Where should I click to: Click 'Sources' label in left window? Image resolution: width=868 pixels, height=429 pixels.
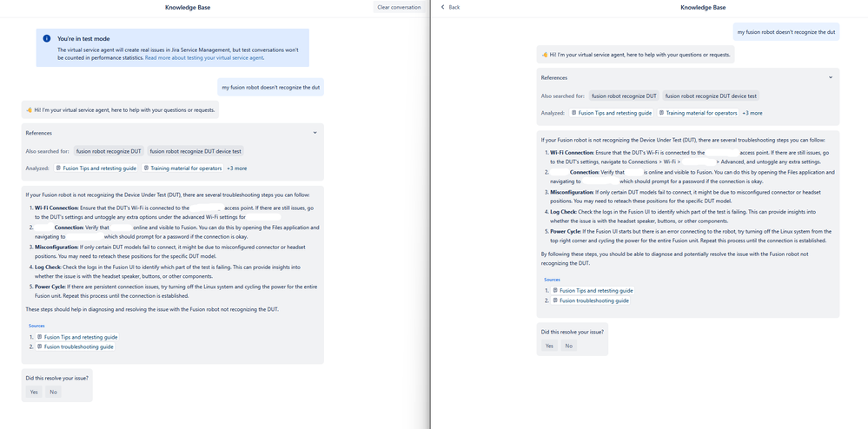[x=36, y=326]
